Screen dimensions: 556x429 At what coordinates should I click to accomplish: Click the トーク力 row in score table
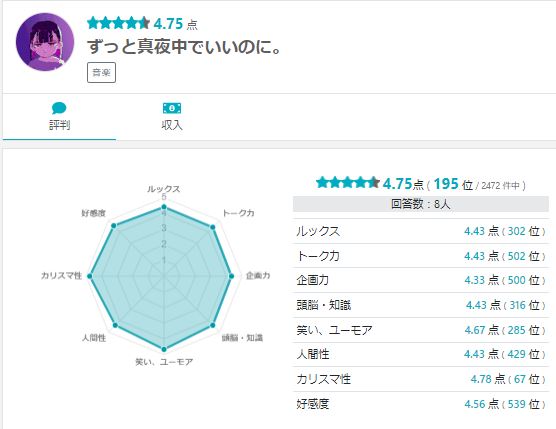(x=421, y=256)
